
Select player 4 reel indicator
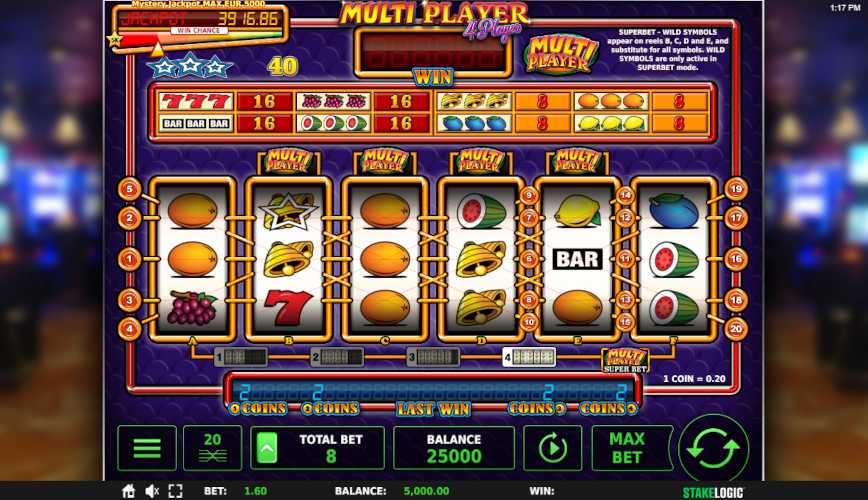click(529, 357)
